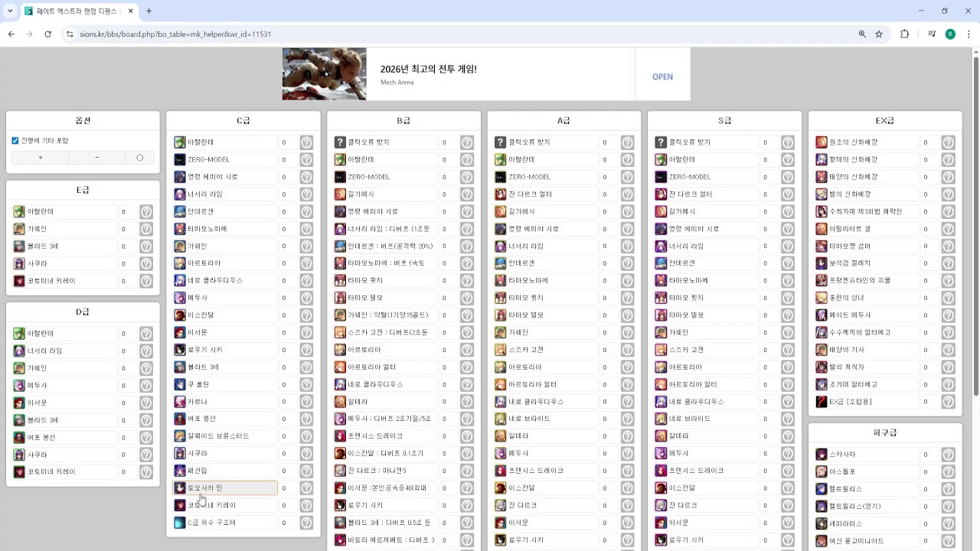Click the Mech Arena ad image
This screenshot has height=551, width=980.
click(x=325, y=74)
